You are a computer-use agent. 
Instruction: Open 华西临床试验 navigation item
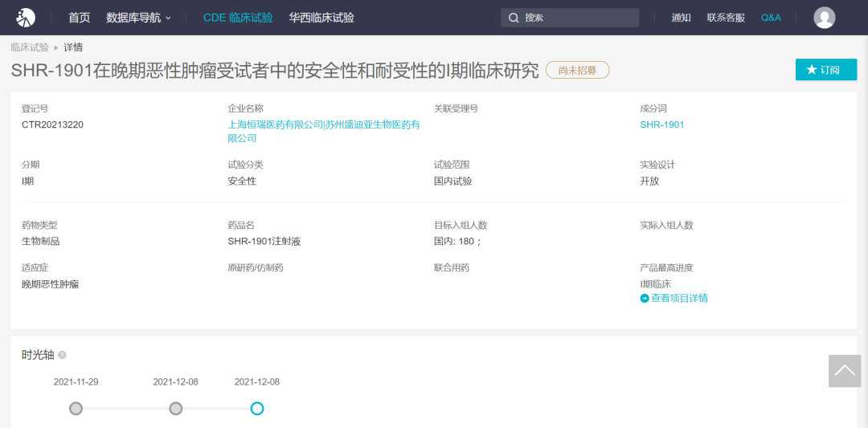[x=321, y=18]
